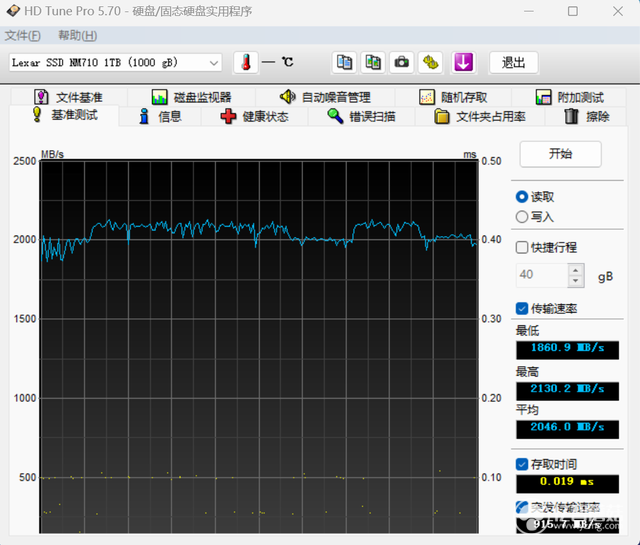Switch to the 附加测试 tab
Image resolution: width=640 pixels, height=545 pixels.
coord(569,97)
